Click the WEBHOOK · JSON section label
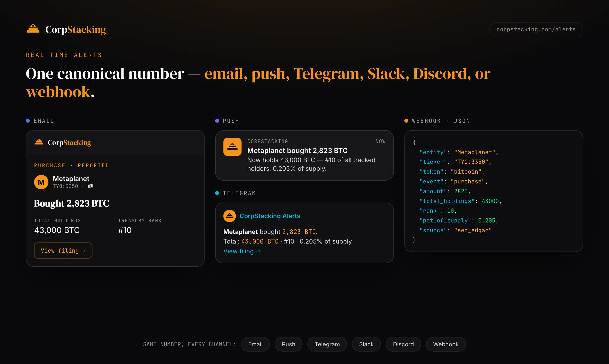Viewport: 609px width, 364px height. click(x=441, y=121)
